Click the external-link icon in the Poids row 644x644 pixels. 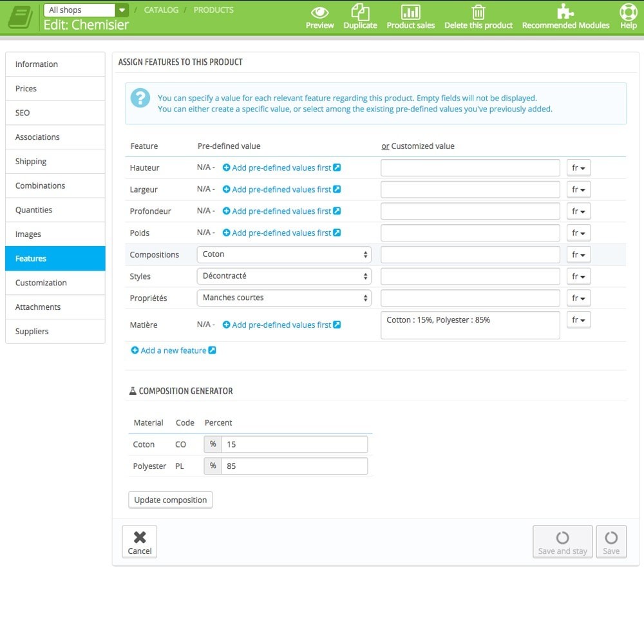337,232
